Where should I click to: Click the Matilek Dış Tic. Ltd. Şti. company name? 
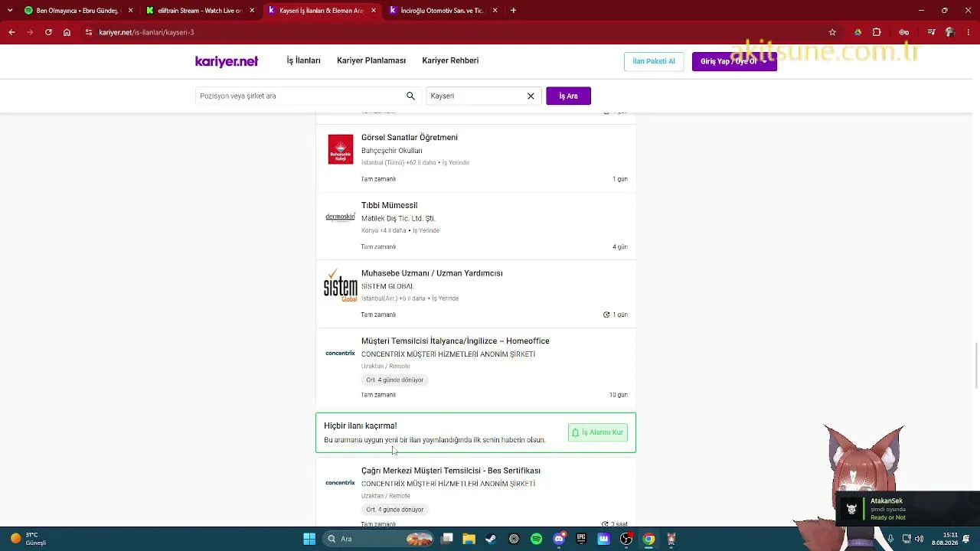(398, 219)
